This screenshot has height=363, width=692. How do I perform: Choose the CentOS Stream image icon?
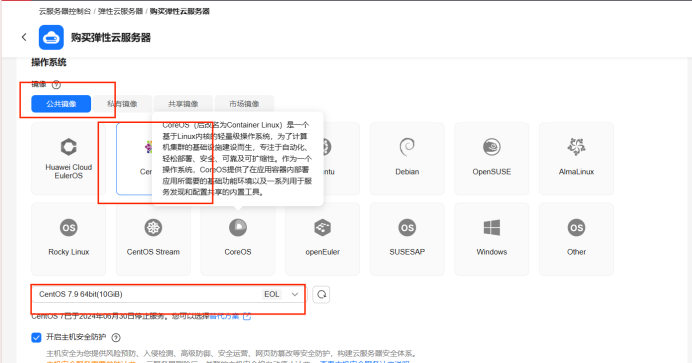pos(153,228)
